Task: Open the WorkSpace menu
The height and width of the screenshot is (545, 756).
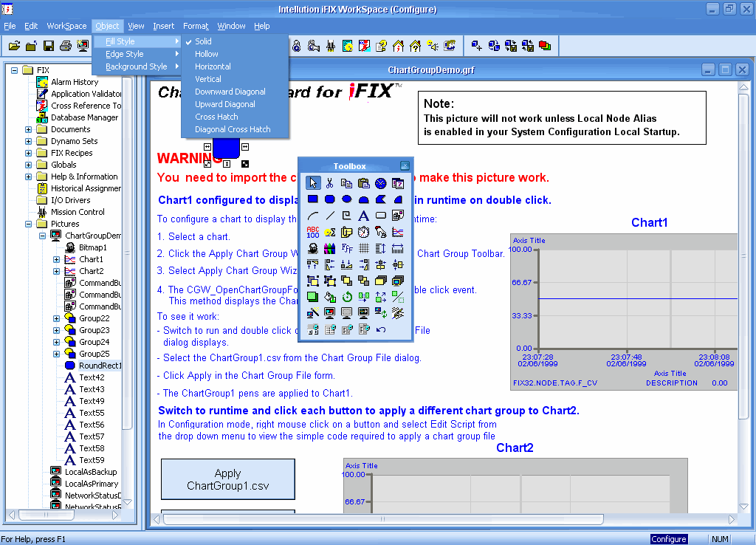Action: click(x=66, y=26)
